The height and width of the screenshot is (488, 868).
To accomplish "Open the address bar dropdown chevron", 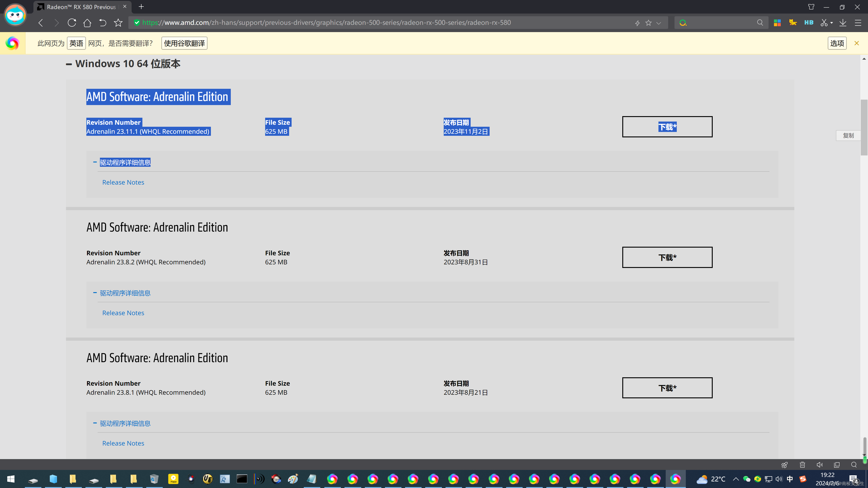I will coord(659,23).
